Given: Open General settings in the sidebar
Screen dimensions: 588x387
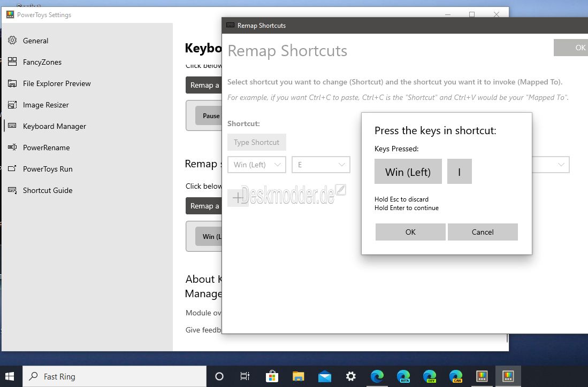Looking at the screenshot, I should (35, 41).
